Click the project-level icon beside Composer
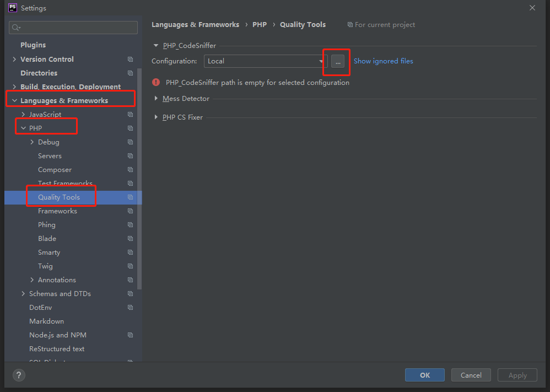 click(131, 169)
